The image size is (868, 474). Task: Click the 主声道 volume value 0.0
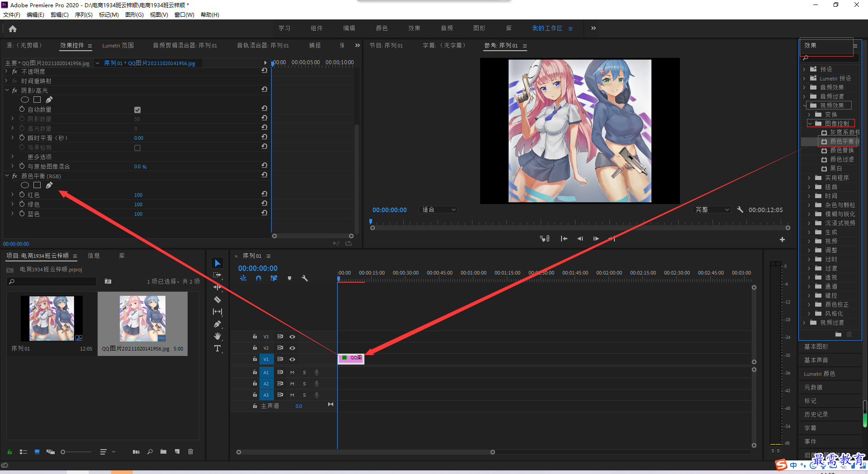click(x=299, y=406)
